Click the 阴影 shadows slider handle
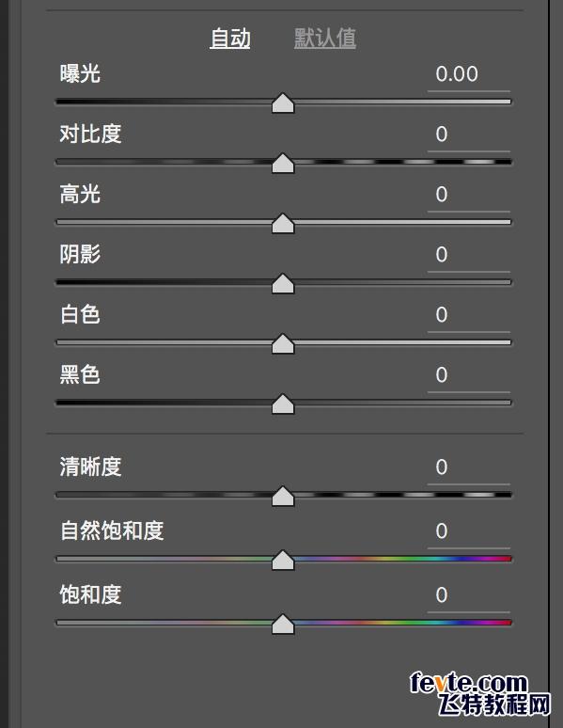 [283, 284]
